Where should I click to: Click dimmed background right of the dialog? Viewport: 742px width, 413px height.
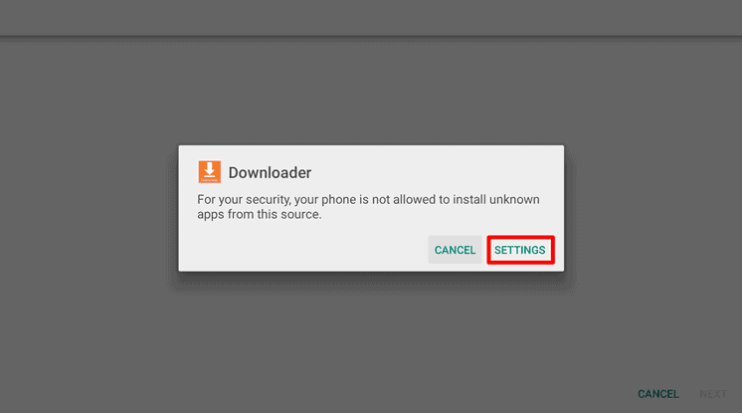pos(653,208)
